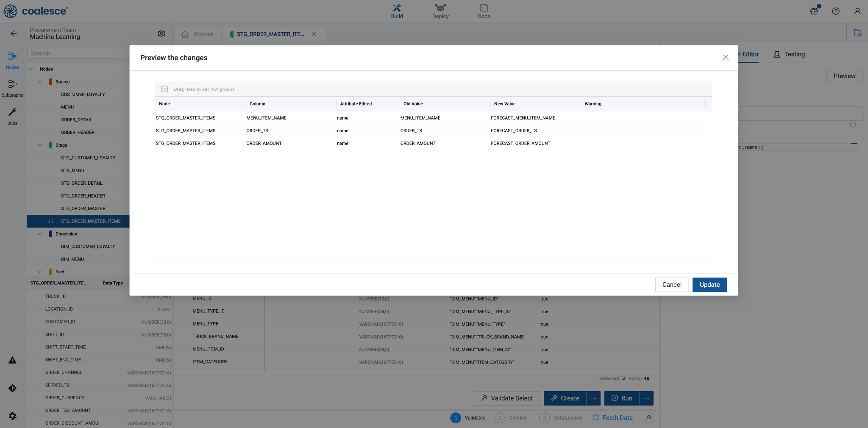Switch to the Editor tab
Viewport: 868px width, 428px height.
click(x=749, y=54)
